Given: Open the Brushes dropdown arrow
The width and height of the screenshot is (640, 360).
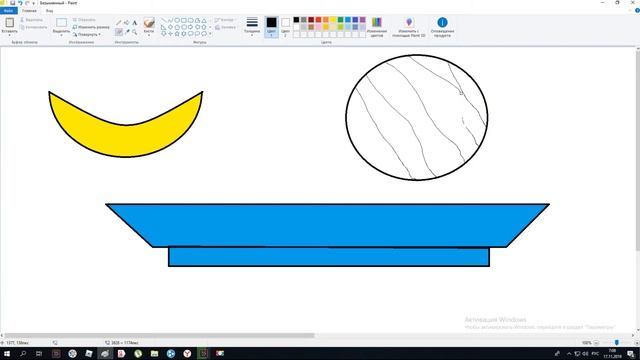Looking at the screenshot, I should [x=149, y=36].
